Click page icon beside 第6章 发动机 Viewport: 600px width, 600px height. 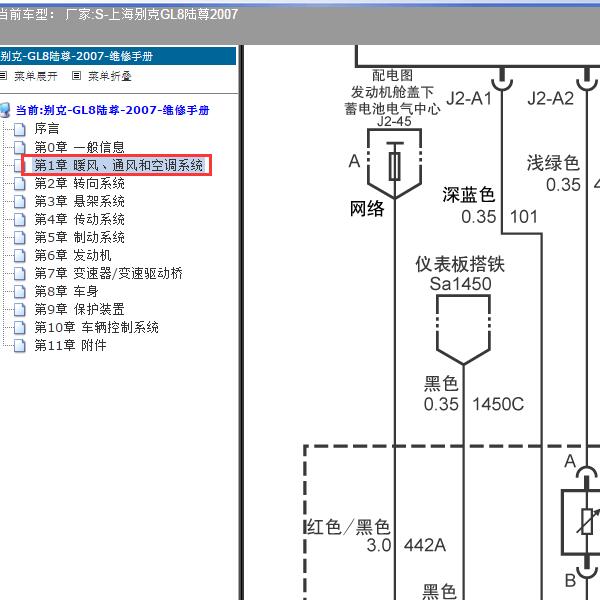[x=20, y=256]
